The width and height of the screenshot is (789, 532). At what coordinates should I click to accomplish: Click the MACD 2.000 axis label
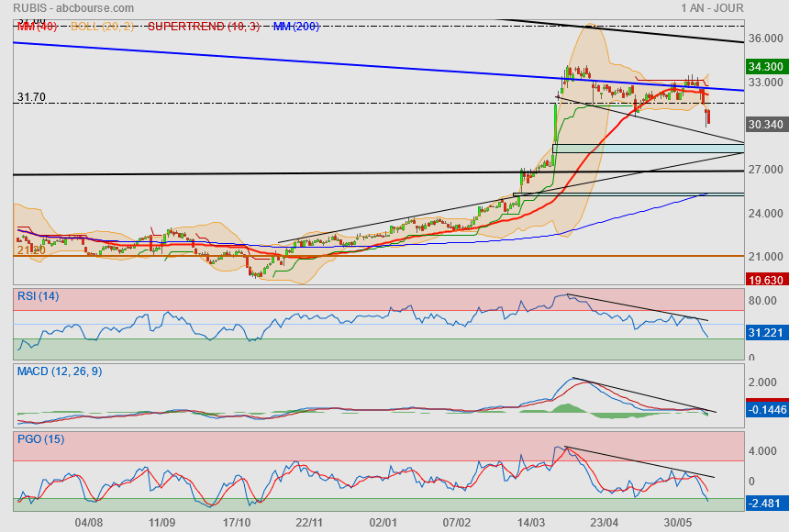tap(762, 382)
